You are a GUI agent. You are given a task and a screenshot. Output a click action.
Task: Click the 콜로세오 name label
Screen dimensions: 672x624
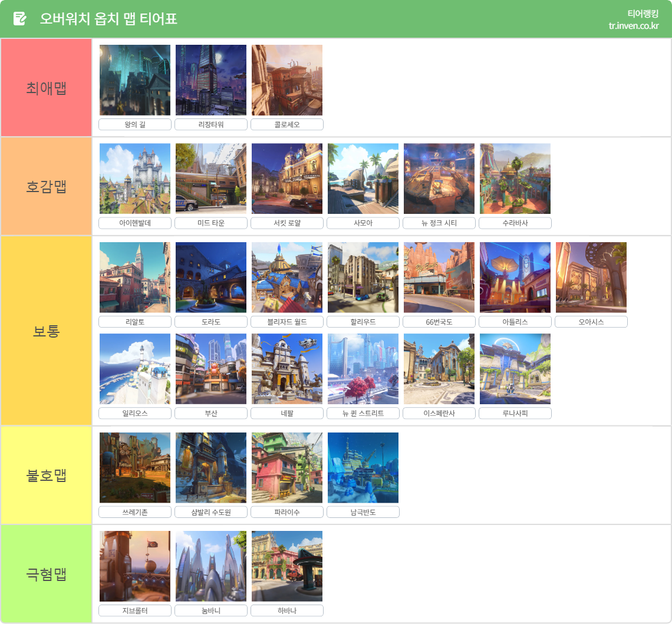287,125
